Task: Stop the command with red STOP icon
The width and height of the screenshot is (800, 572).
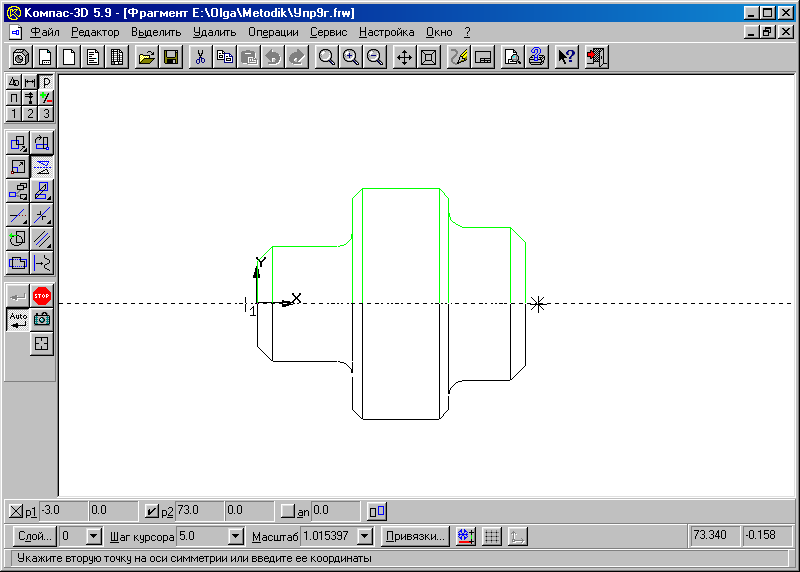Action: pos(42,296)
